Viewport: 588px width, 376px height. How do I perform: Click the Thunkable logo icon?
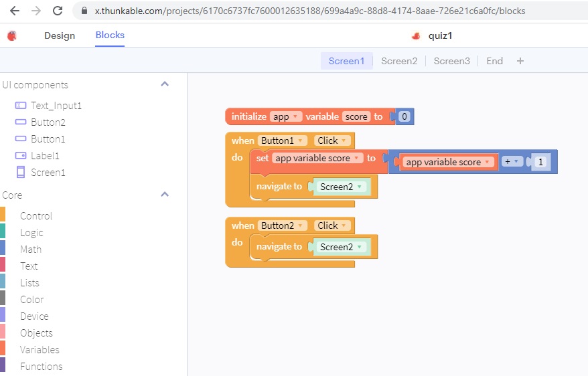coord(11,36)
